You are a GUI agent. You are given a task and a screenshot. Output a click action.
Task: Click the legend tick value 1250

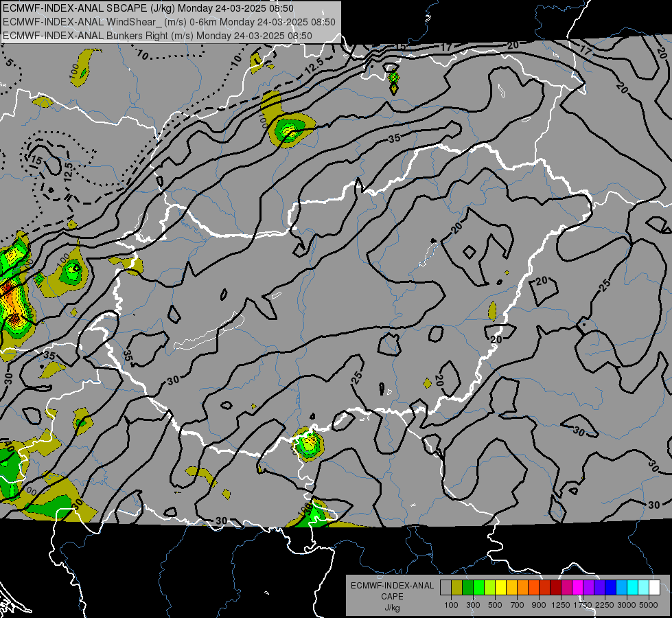click(561, 605)
